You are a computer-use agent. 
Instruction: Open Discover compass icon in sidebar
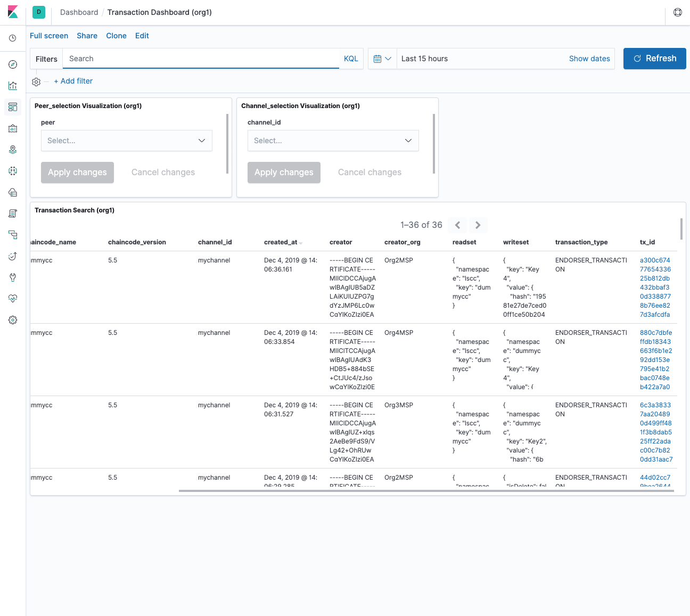pyautogui.click(x=13, y=64)
